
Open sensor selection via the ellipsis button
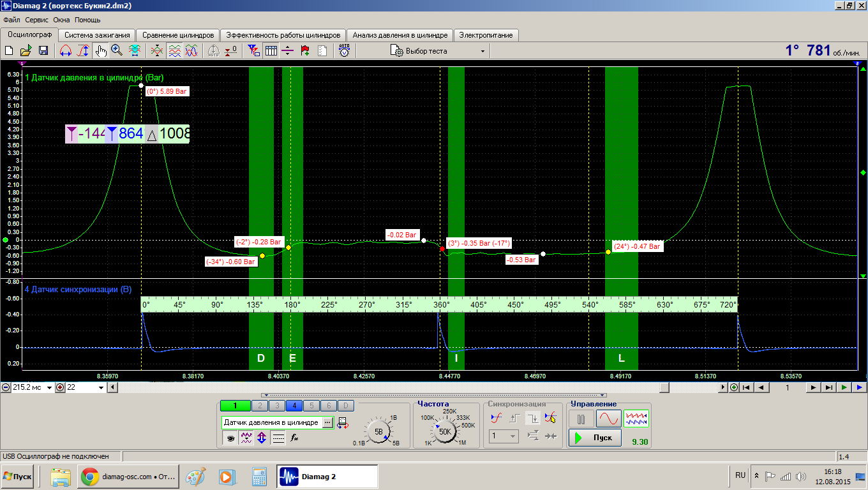coord(327,422)
